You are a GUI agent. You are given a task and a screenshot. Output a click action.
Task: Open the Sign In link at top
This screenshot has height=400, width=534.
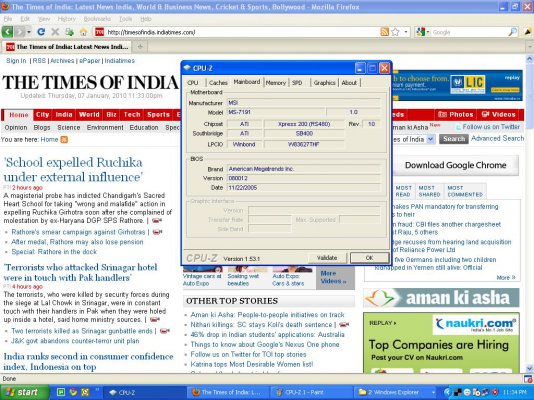click(x=16, y=61)
